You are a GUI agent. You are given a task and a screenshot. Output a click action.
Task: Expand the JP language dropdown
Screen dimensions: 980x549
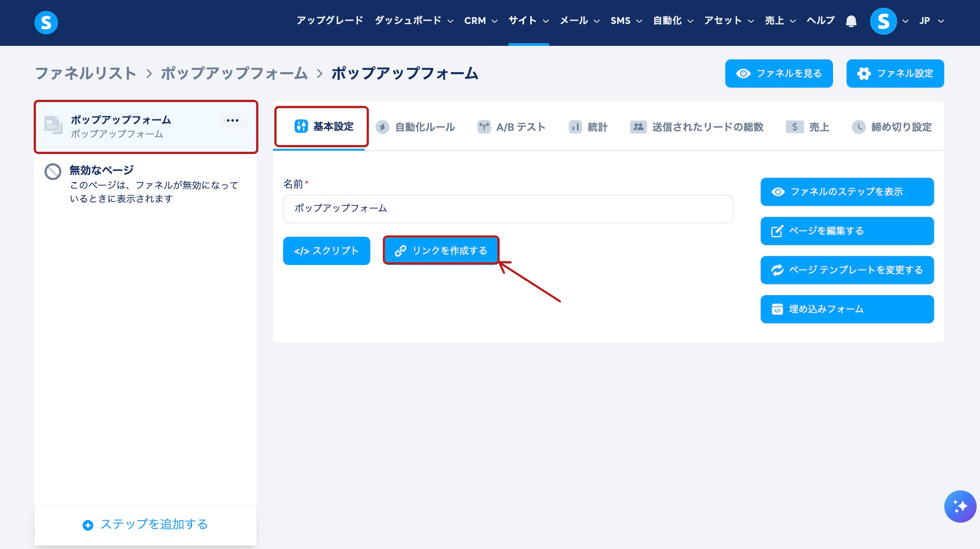931,21
